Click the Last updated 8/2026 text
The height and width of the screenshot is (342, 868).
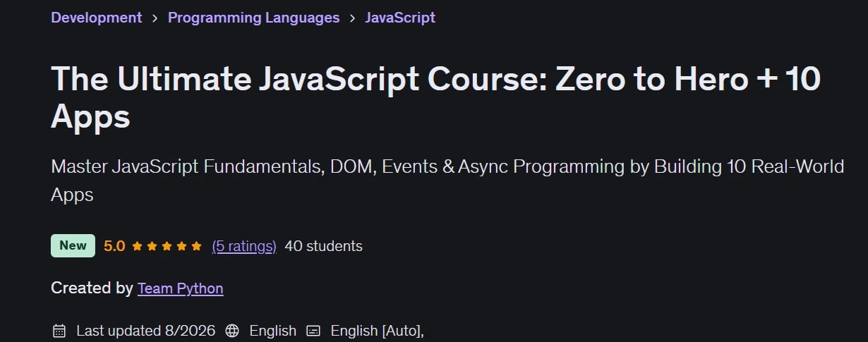(147, 331)
